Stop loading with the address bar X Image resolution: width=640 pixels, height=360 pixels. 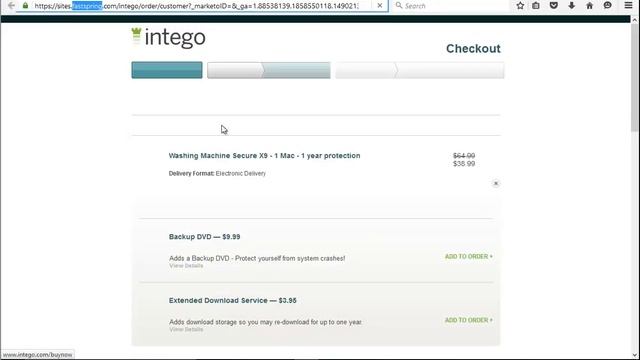(380, 6)
